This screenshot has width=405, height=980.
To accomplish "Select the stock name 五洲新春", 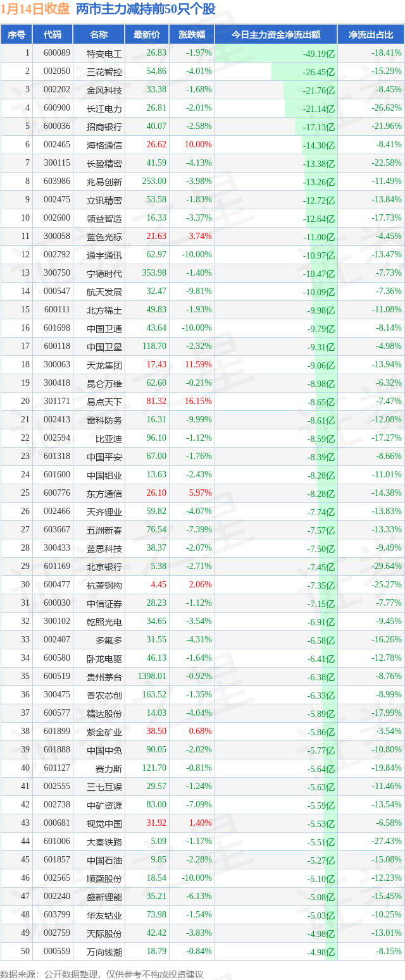I will click(104, 530).
